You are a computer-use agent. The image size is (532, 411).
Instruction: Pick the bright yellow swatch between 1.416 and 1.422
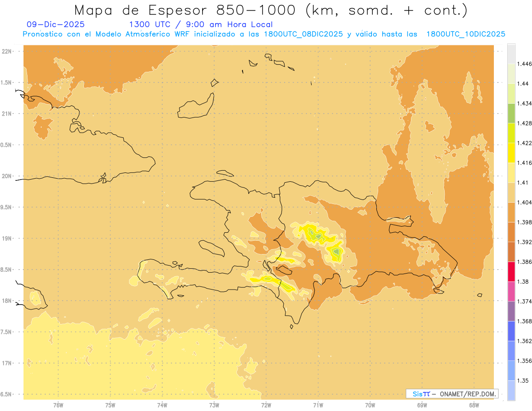pyautogui.click(x=511, y=153)
